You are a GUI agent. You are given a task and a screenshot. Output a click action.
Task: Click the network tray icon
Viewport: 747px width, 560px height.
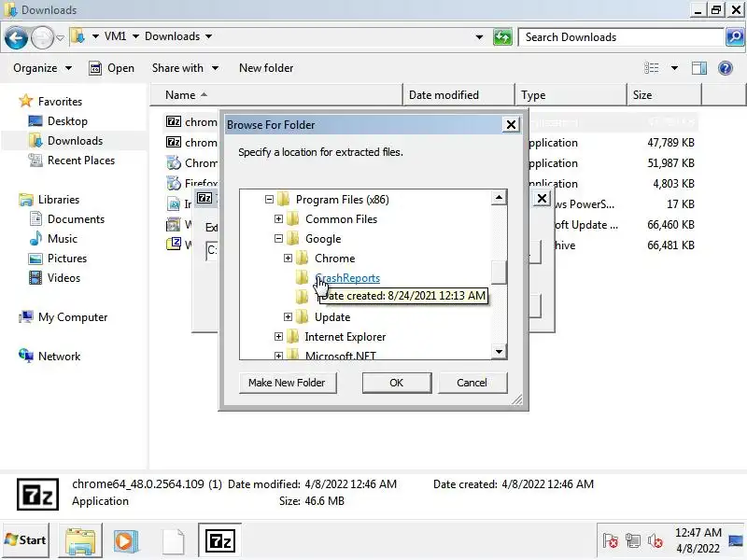click(633, 540)
